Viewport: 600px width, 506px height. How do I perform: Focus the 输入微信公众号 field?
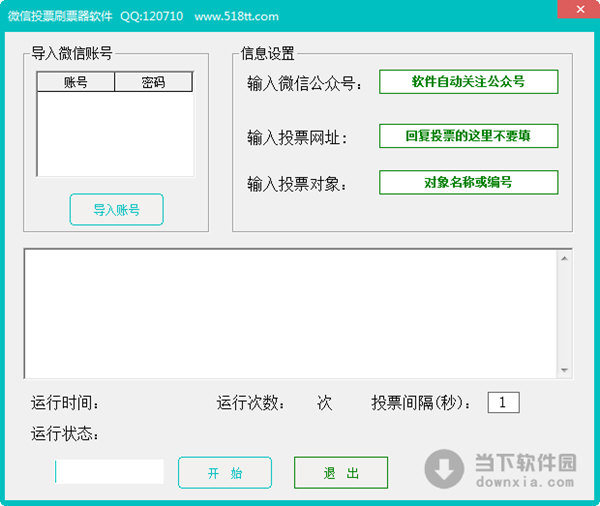(468, 82)
